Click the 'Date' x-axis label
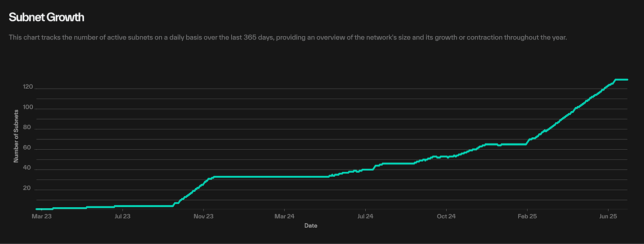Viewport: 644px width, 244px height. click(310, 226)
